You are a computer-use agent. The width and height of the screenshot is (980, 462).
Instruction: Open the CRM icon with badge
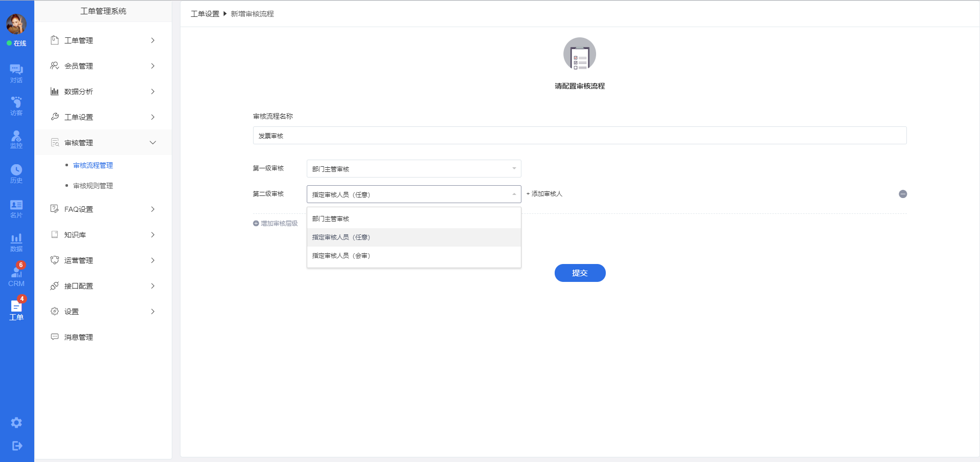tap(16, 276)
